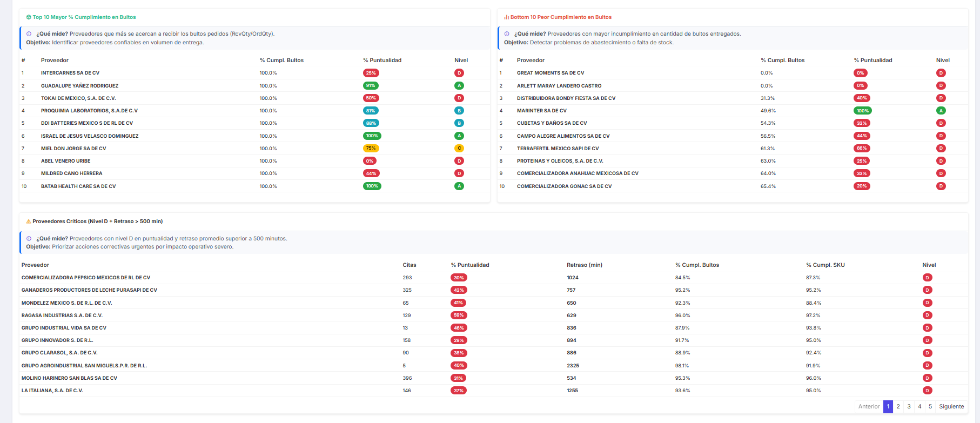
Task: Click the box icon beside Top 10 Mayor title
Action: click(29, 17)
